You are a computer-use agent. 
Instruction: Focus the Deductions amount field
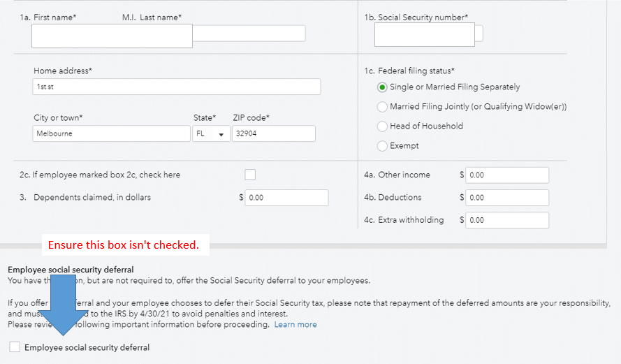tap(507, 198)
